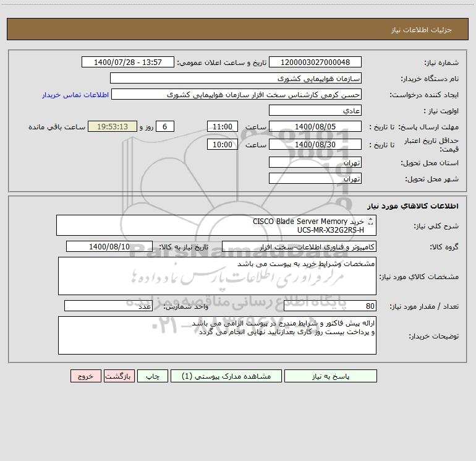Click the 'خروج' exit button
This screenshot has width=476, height=461.
pos(85,376)
